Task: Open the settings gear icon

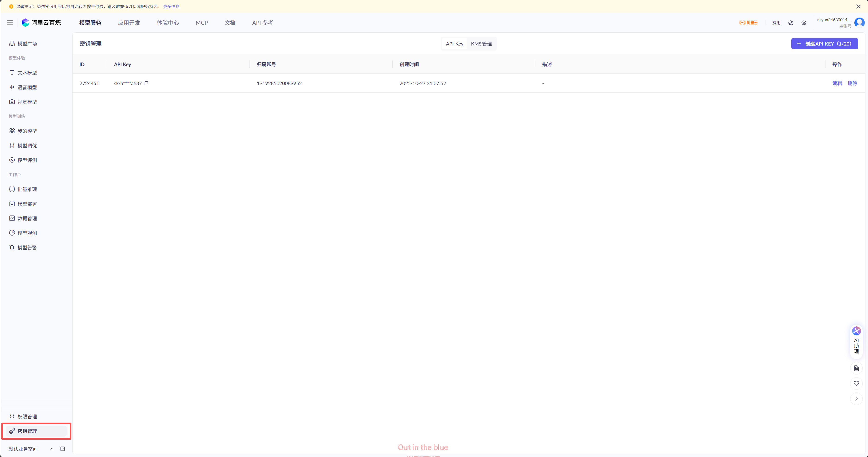Action: click(x=804, y=23)
